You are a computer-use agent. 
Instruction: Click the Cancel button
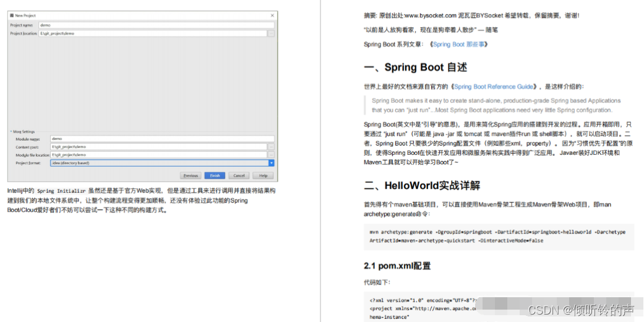(x=239, y=176)
